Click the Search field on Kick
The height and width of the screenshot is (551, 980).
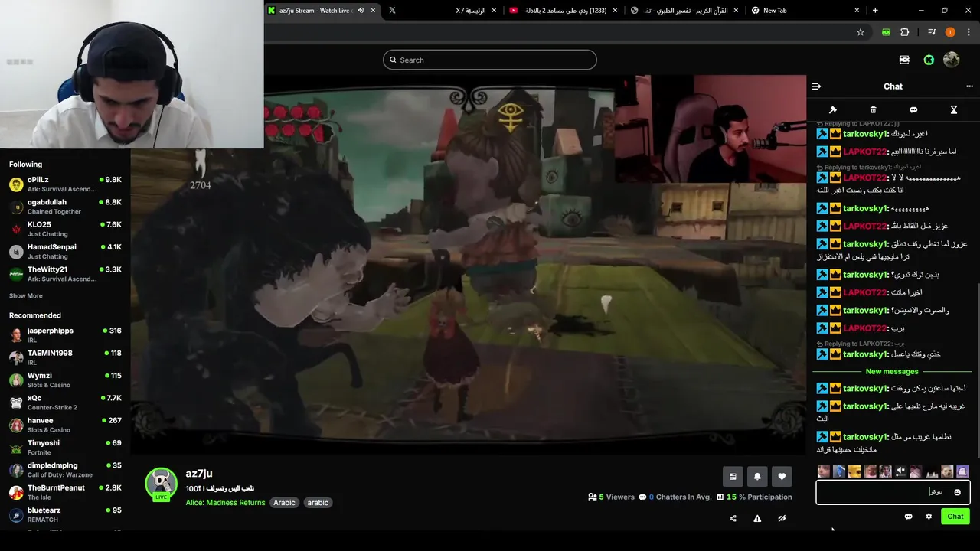click(490, 60)
